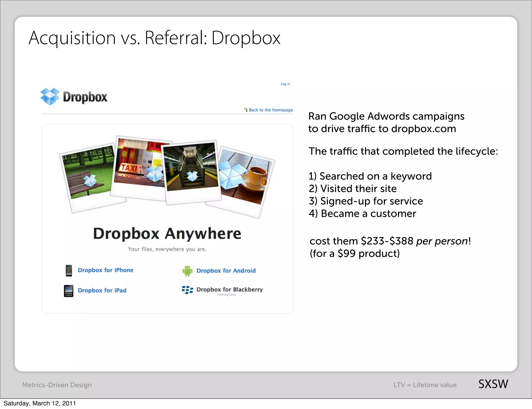The height and width of the screenshot is (409, 532).
Task: Click the iPad device icon
Action: pyautogui.click(x=69, y=291)
